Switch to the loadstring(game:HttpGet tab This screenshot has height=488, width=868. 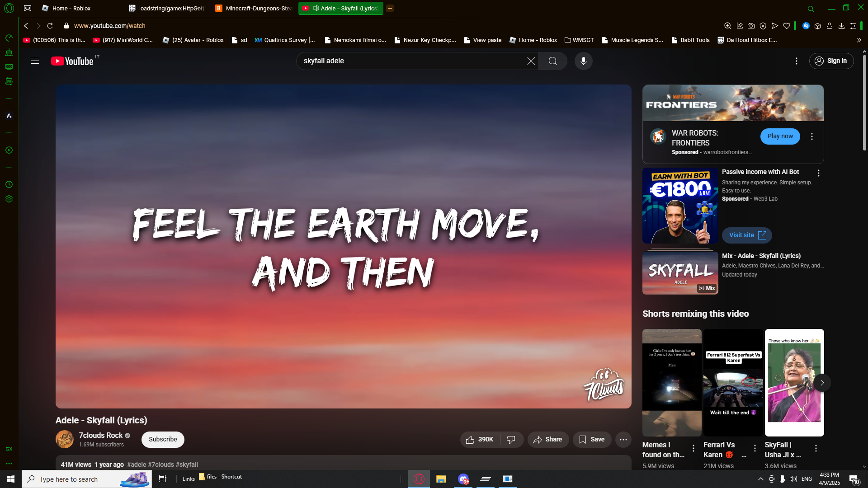(167, 8)
